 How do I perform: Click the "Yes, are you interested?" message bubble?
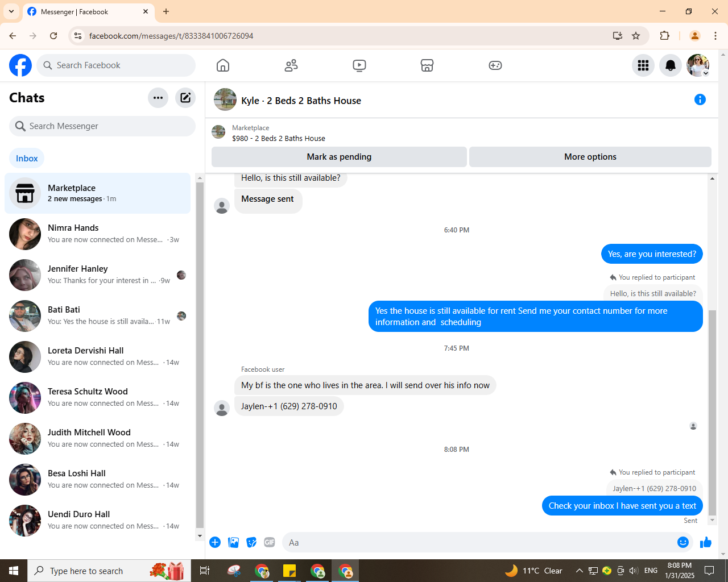coord(652,254)
